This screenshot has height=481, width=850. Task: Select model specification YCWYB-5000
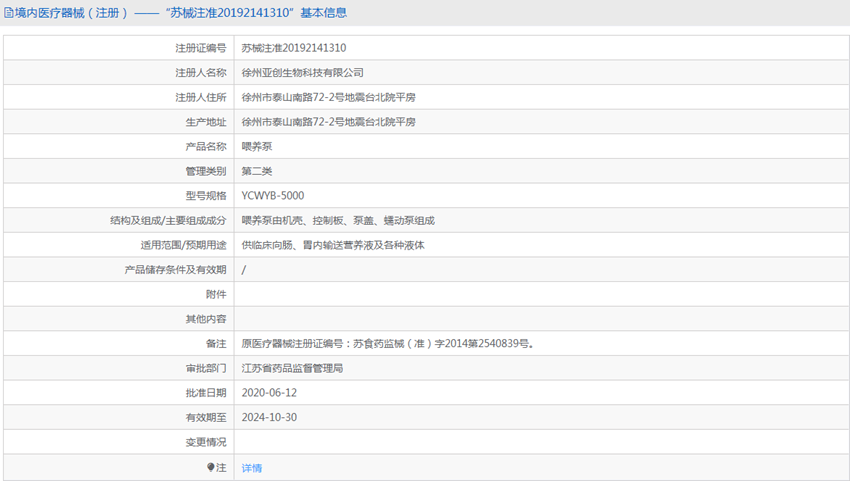[273, 196]
